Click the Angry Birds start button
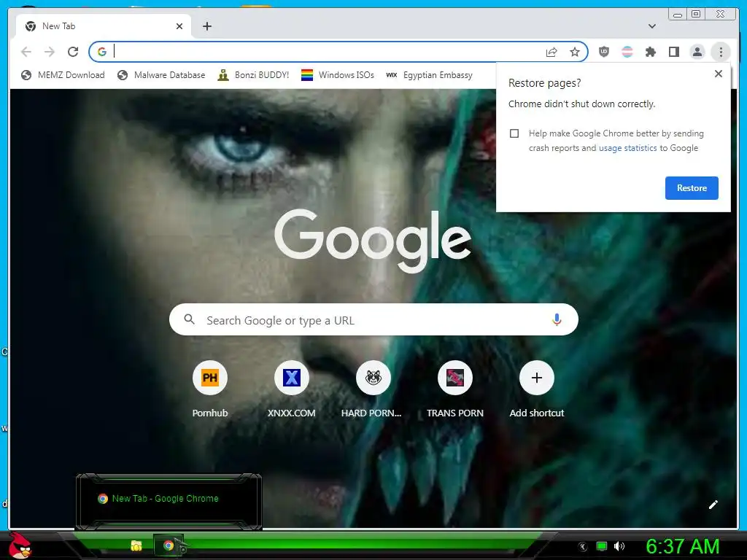The image size is (747, 560). click(20, 545)
